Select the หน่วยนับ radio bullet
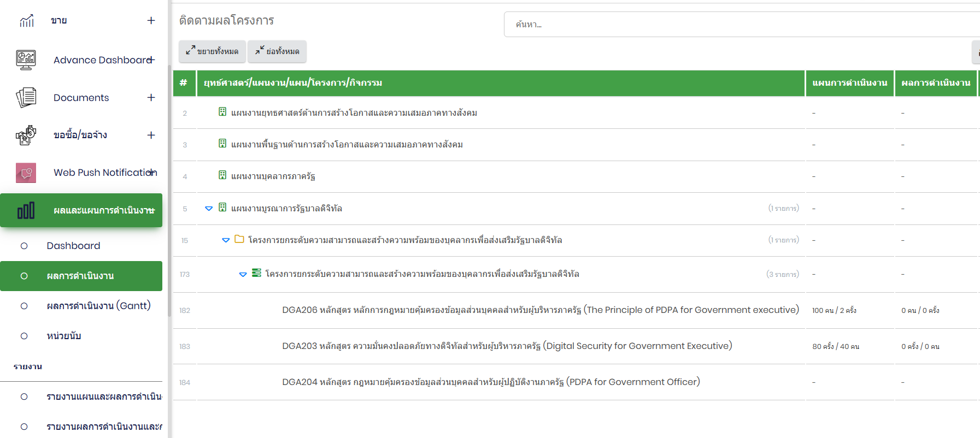This screenshot has height=438, width=980. (x=24, y=336)
